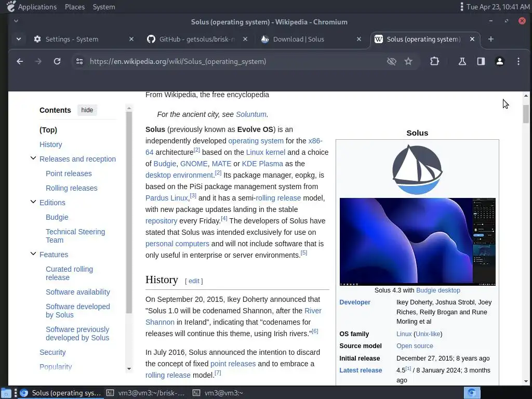Collapse Releases and reception section
Image resolution: width=532 pixels, height=399 pixels.
[33, 158]
